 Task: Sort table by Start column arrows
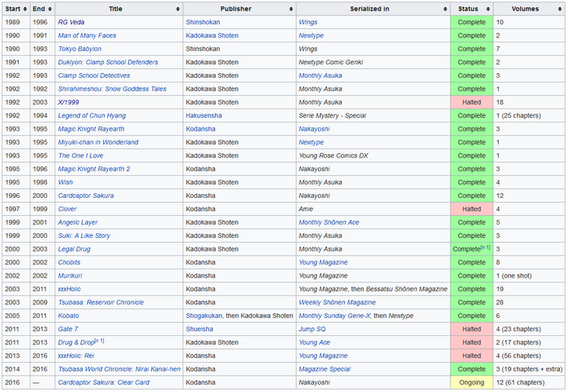click(x=25, y=9)
